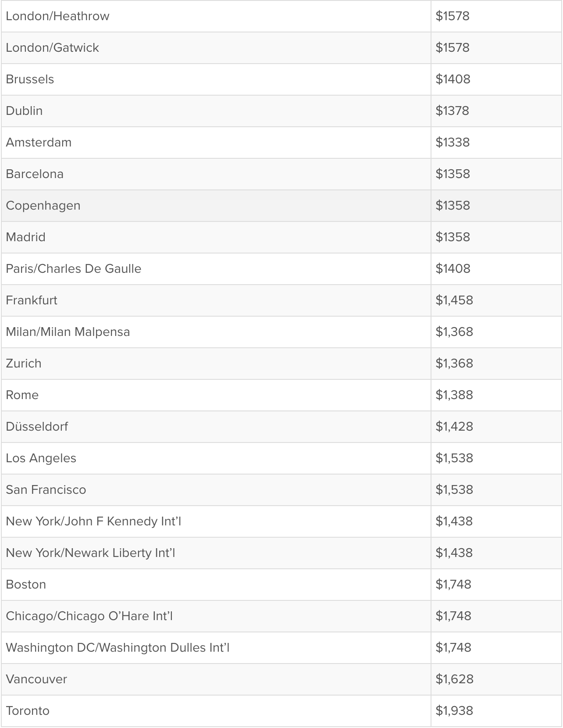The width and height of the screenshot is (563, 728).
Task: Click the Zurich destination cell
Action: (x=24, y=364)
